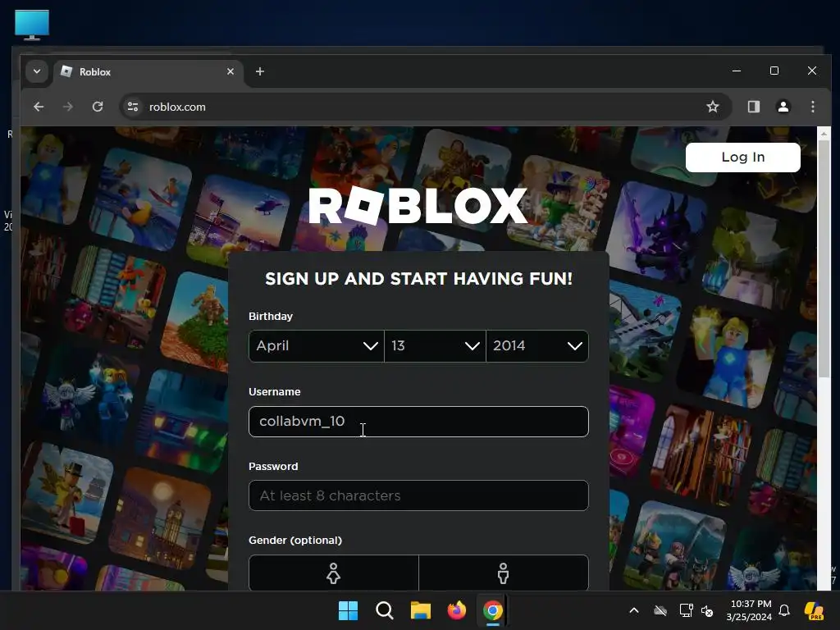Viewport: 840px width, 630px height.
Task: Open the tab search chevron in Chrome
Action: 36,71
